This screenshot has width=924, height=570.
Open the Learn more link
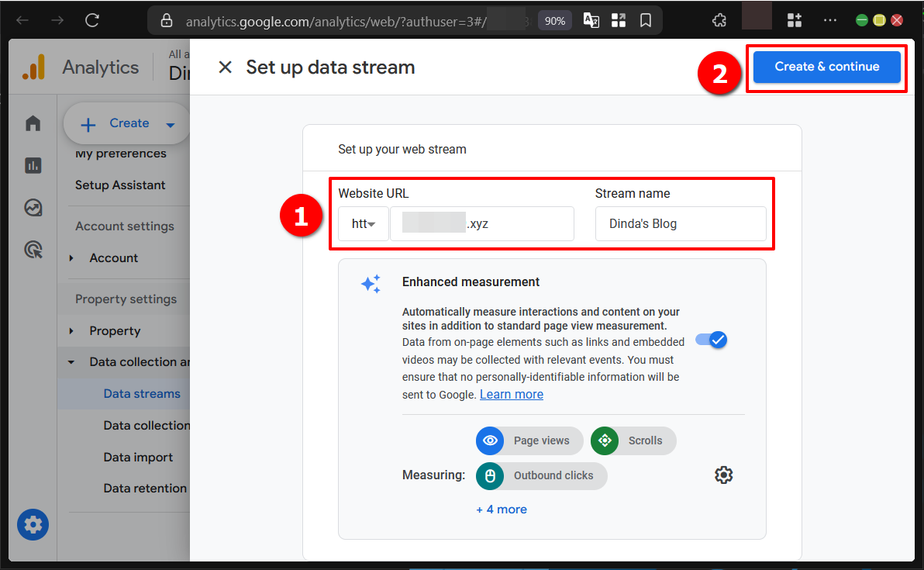(x=511, y=394)
